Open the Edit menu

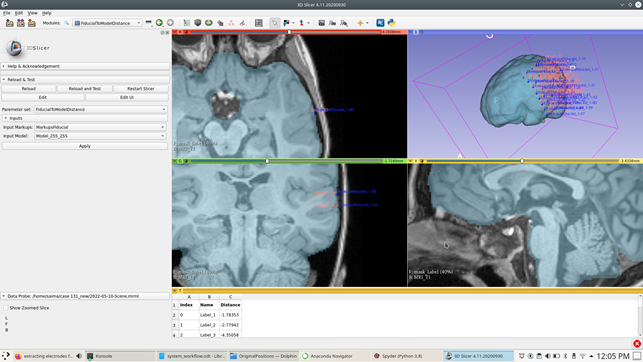pos(19,13)
